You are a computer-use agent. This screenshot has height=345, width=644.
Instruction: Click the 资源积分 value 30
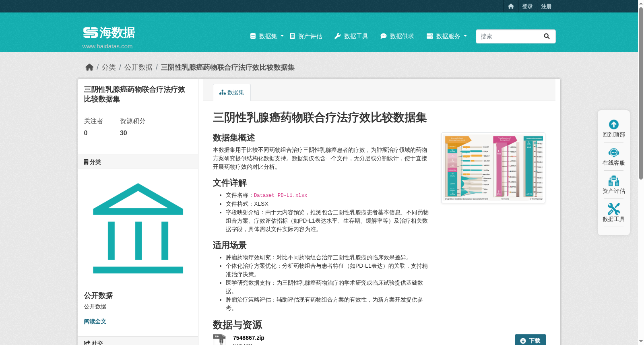[124, 133]
